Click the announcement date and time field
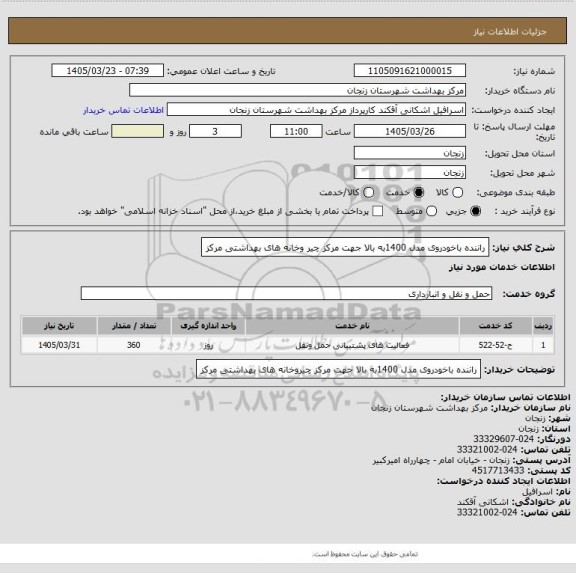Screen dimensions: 576x573 (108, 71)
